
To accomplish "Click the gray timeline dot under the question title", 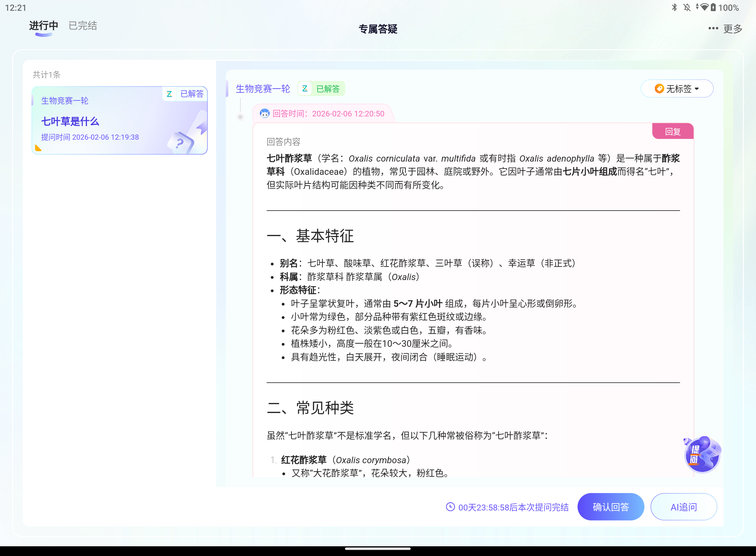I will pos(240,117).
